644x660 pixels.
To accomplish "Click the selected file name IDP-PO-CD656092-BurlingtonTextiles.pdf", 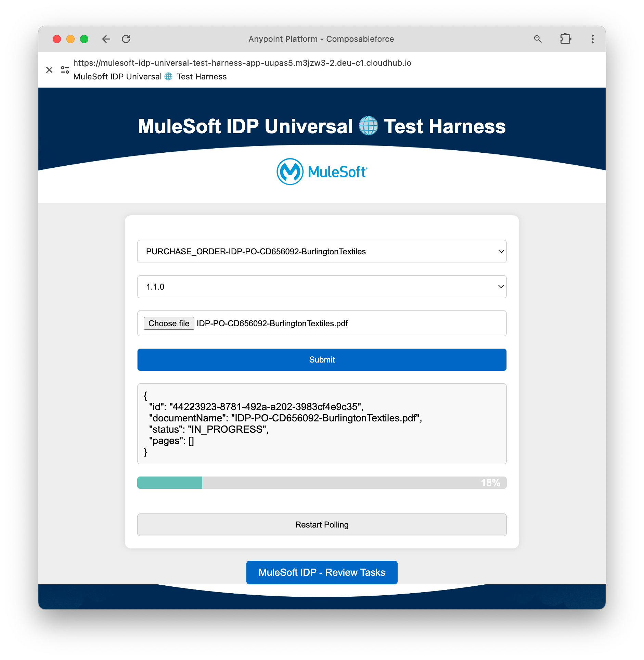I will (x=272, y=323).
